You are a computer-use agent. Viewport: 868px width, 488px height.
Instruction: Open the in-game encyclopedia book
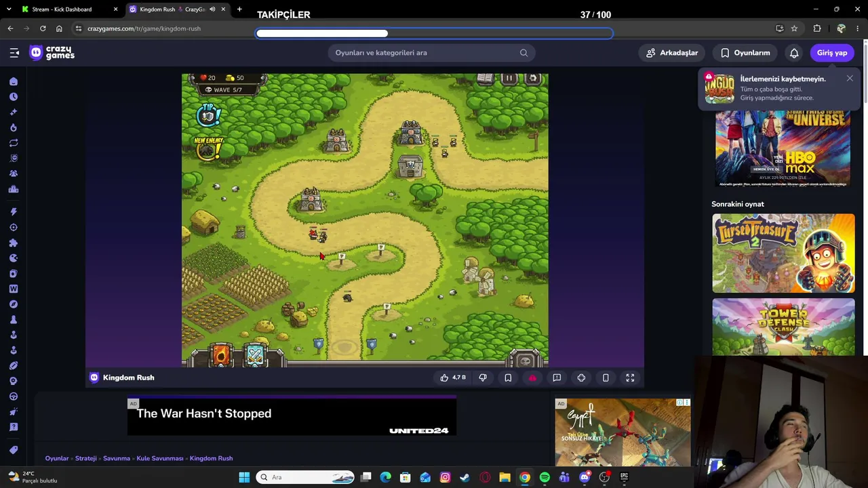tap(486, 79)
